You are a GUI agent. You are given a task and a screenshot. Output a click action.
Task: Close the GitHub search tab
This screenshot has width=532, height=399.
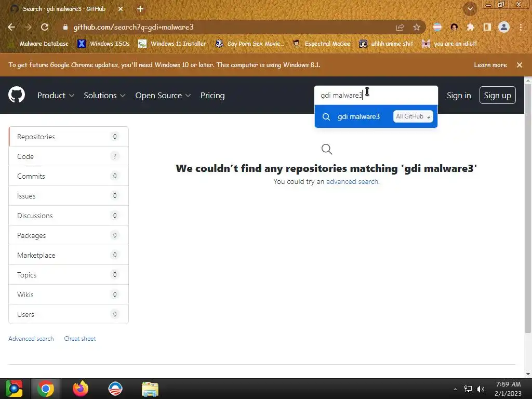coord(121,9)
